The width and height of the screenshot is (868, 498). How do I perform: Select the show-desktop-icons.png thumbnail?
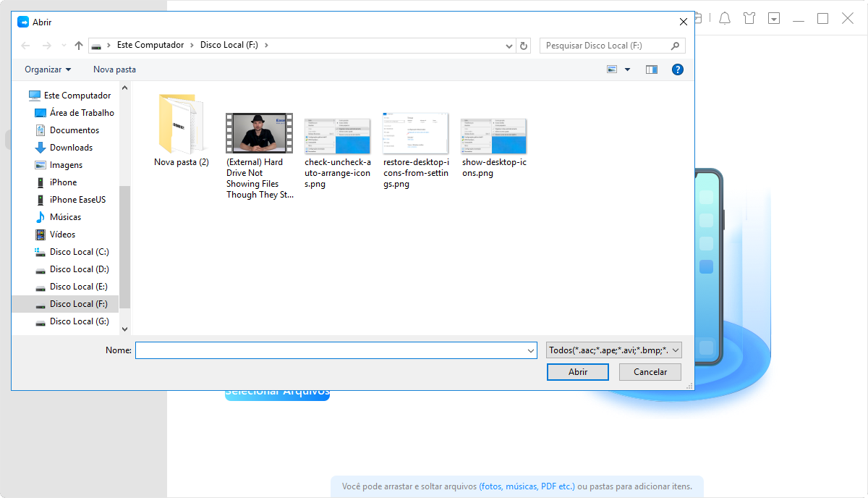(493, 134)
